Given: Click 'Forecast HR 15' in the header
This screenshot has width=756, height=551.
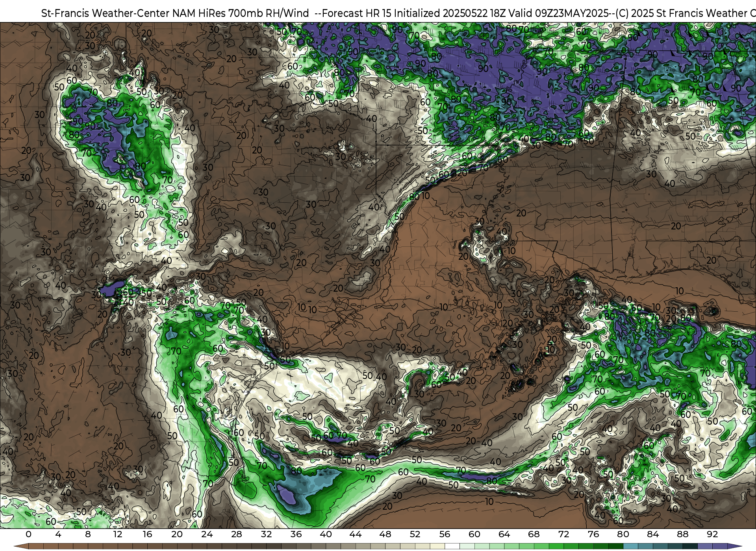Looking at the screenshot, I should [357, 13].
